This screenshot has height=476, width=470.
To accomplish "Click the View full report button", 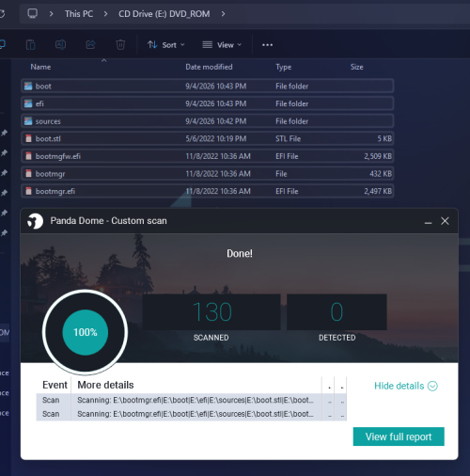I will (x=399, y=436).
